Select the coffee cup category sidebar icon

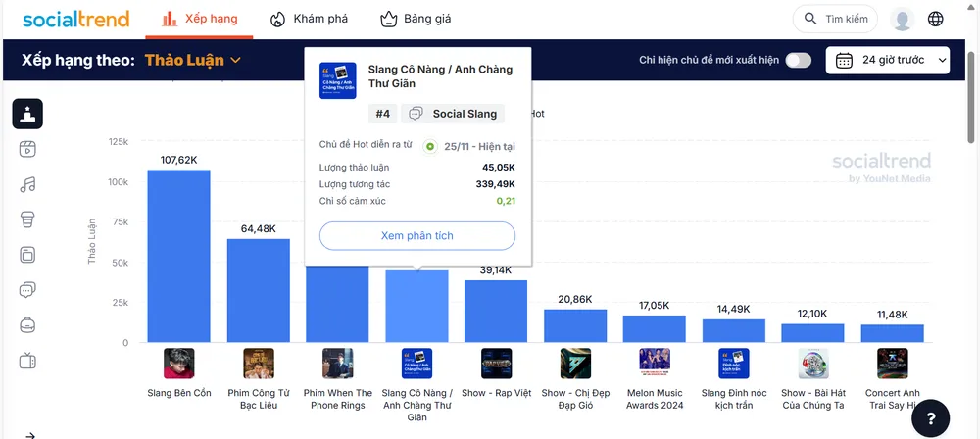tap(27, 219)
